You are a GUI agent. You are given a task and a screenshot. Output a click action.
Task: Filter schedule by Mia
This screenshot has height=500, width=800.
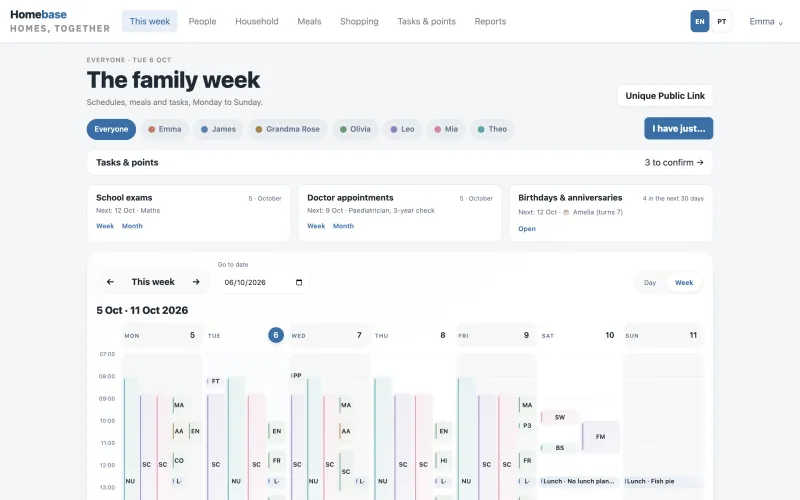446,129
